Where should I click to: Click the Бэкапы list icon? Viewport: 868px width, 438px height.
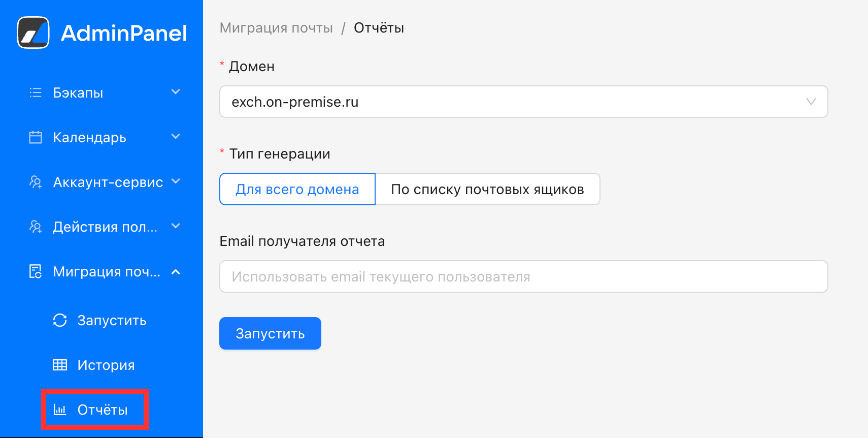[36, 92]
